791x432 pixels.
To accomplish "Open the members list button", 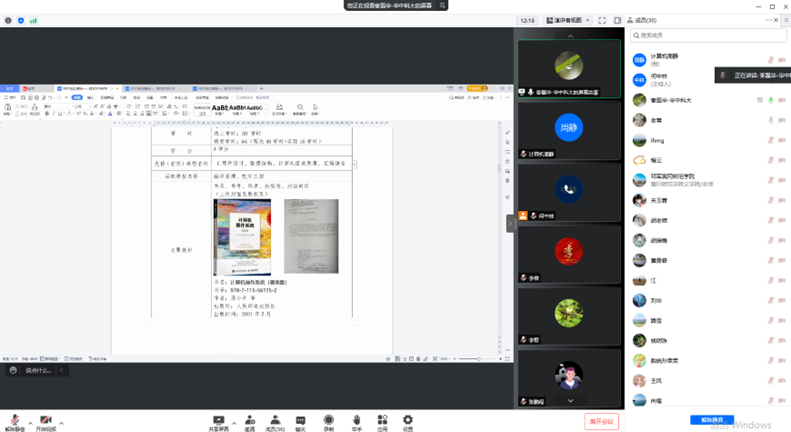I will (x=274, y=422).
